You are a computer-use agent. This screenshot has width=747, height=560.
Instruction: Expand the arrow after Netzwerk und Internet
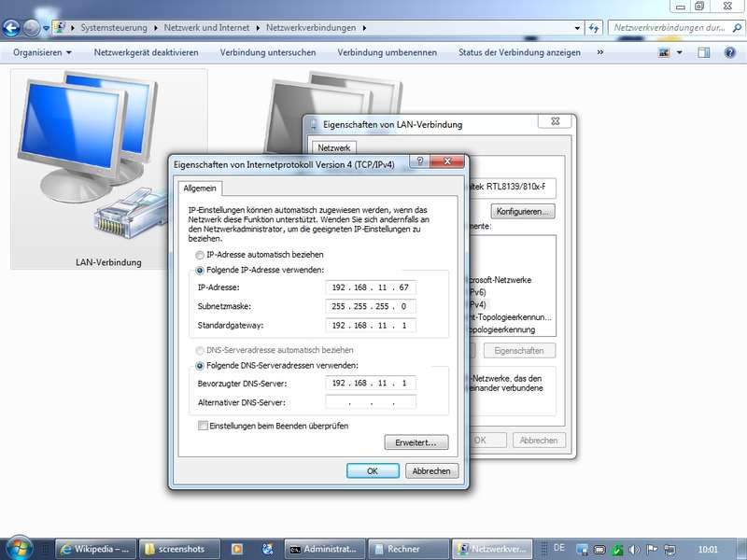pyautogui.click(x=258, y=28)
